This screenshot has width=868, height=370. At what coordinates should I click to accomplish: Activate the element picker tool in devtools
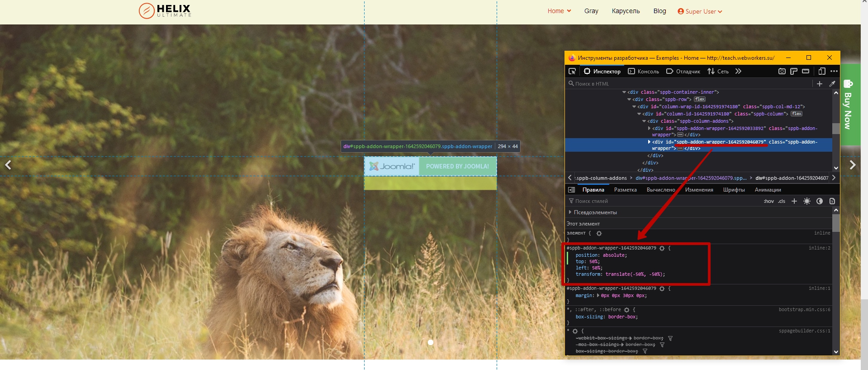[x=572, y=71]
